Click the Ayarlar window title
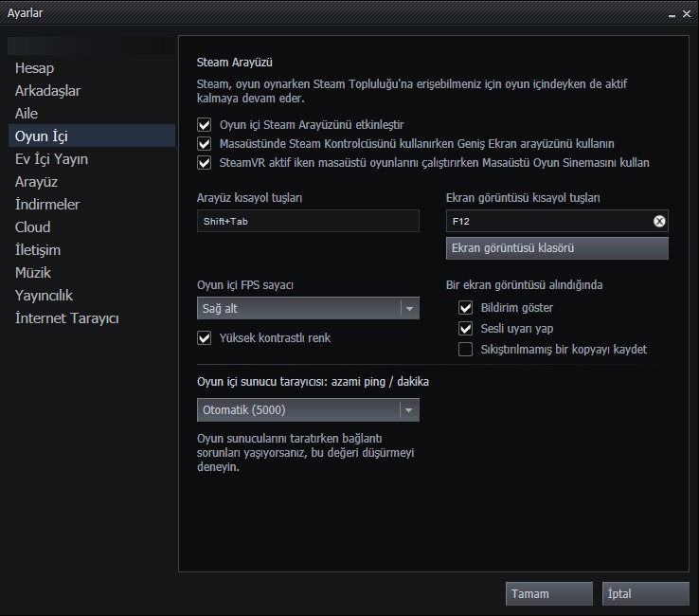This screenshot has height=616, width=699. [25, 13]
